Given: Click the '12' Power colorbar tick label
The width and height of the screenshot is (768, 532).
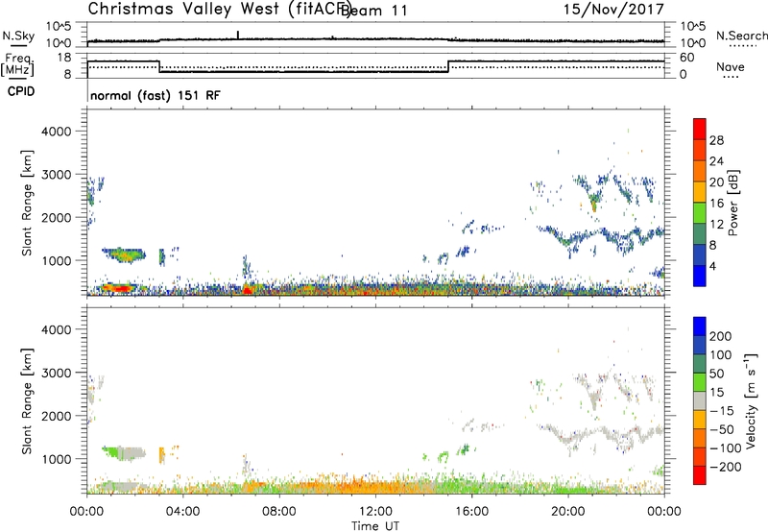Looking at the screenshot, I should tap(716, 225).
